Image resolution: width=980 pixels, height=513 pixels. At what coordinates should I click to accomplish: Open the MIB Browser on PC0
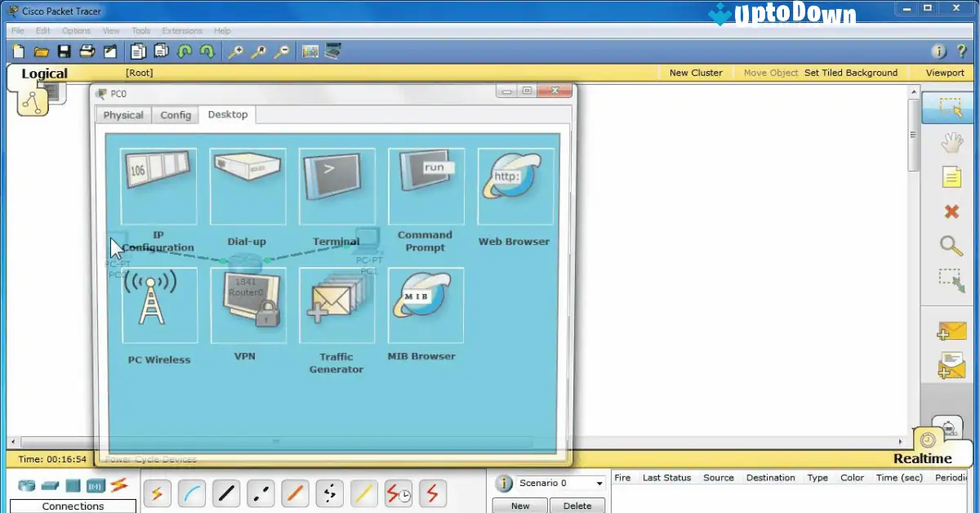click(425, 306)
